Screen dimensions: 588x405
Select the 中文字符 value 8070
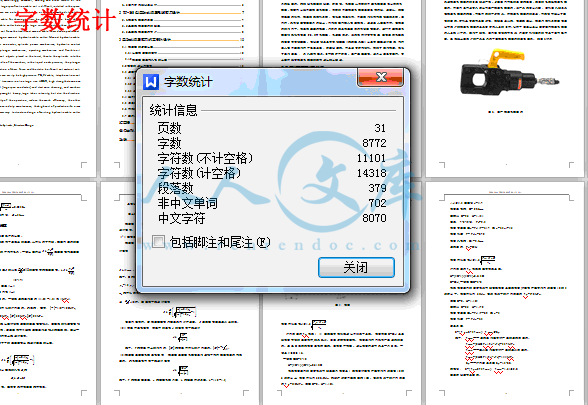(x=374, y=218)
